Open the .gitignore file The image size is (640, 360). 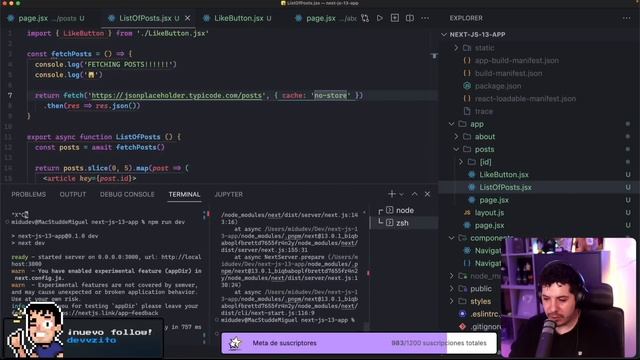pos(486,327)
